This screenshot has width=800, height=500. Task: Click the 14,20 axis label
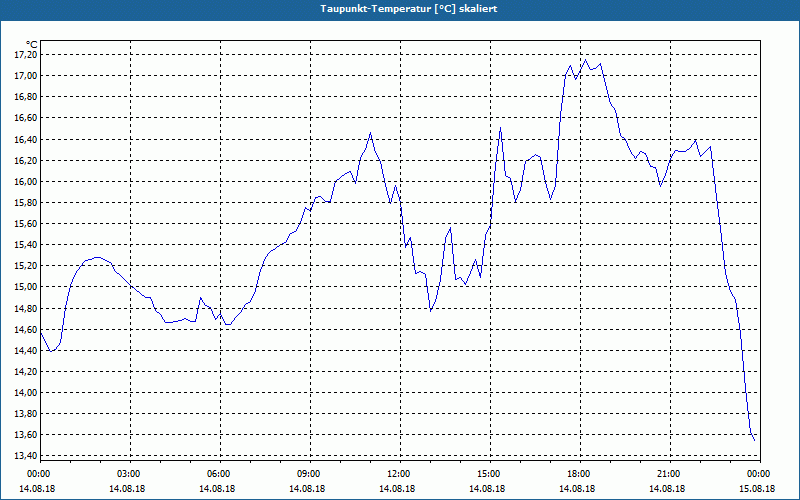[x=26, y=371]
